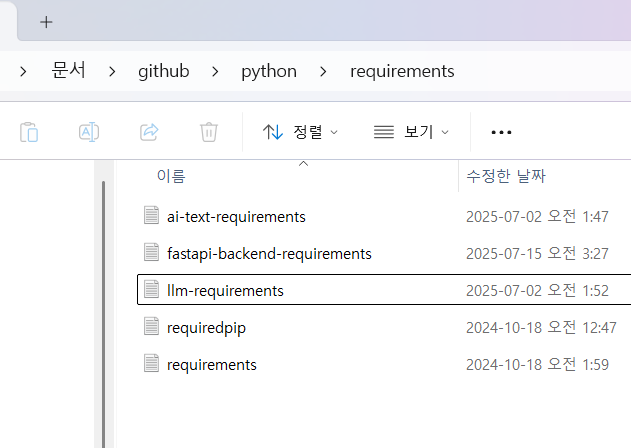Select the requirements file name
This screenshot has height=448, width=631.
point(212,364)
